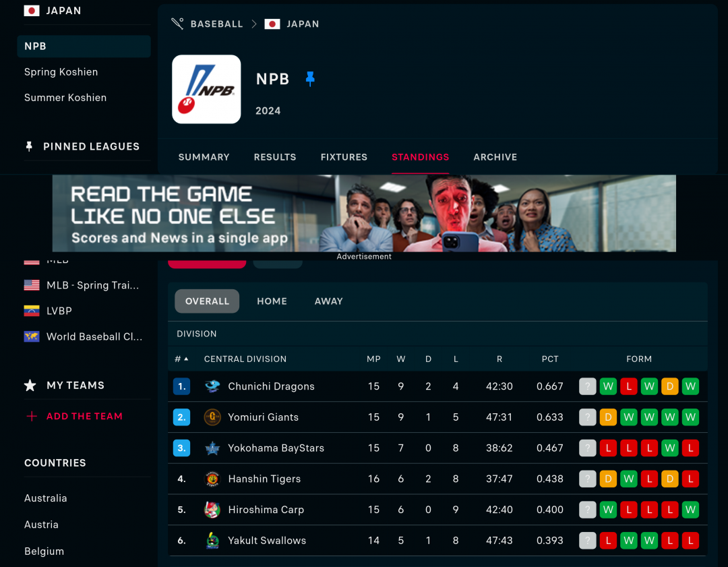Show Home standings
728x567 pixels.
coord(272,301)
